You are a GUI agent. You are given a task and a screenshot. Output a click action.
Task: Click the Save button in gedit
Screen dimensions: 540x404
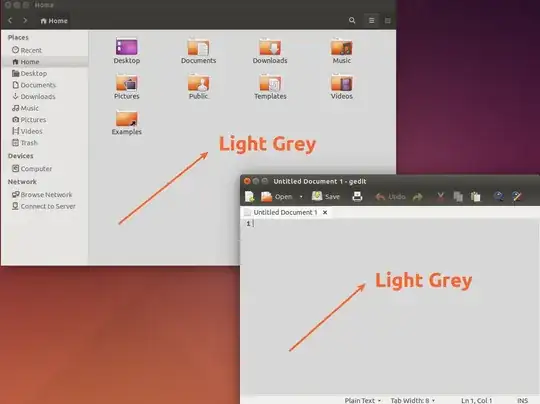click(x=326, y=197)
